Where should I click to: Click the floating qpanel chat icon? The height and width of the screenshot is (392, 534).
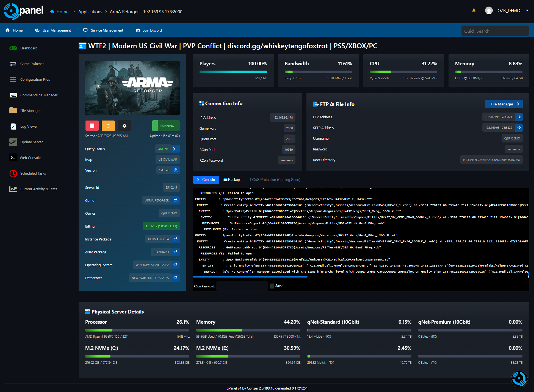click(519, 379)
